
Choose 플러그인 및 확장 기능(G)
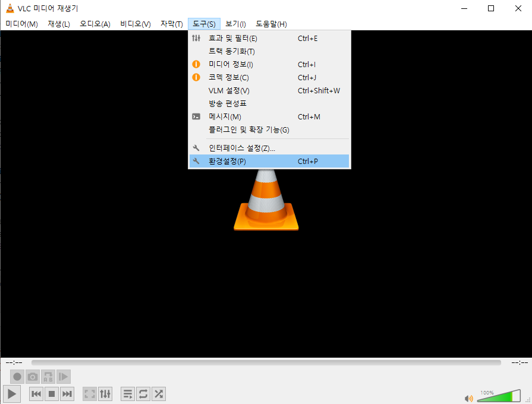point(269,130)
